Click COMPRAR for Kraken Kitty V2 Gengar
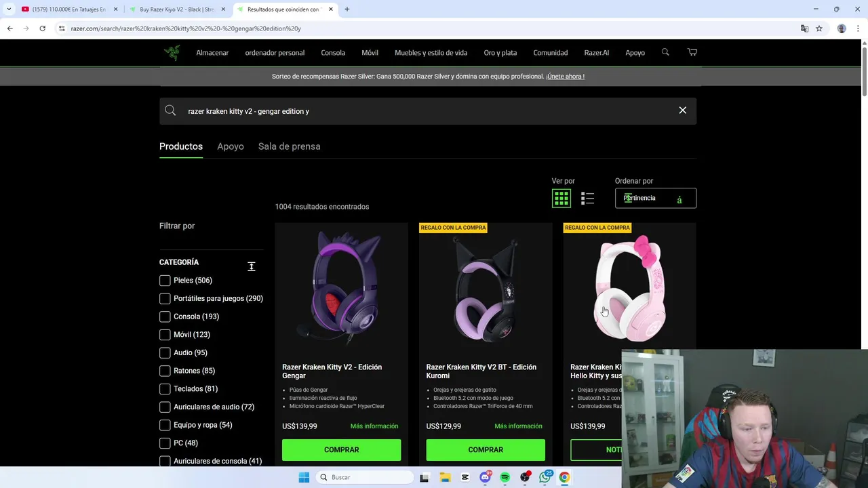This screenshot has width=868, height=488. point(341,450)
